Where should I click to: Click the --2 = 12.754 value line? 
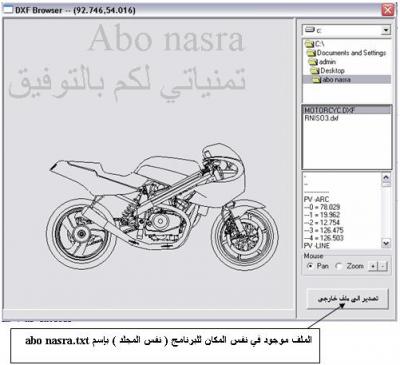(x=322, y=222)
